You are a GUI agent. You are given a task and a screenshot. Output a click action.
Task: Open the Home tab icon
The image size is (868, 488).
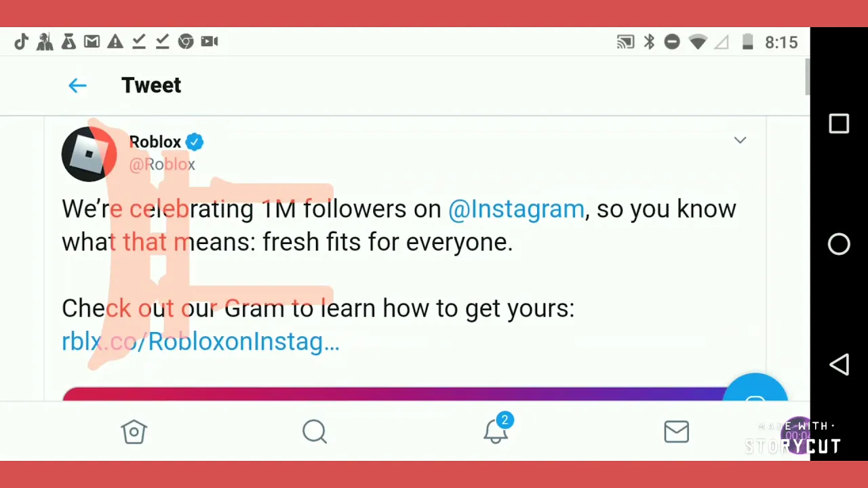[x=134, y=432]
